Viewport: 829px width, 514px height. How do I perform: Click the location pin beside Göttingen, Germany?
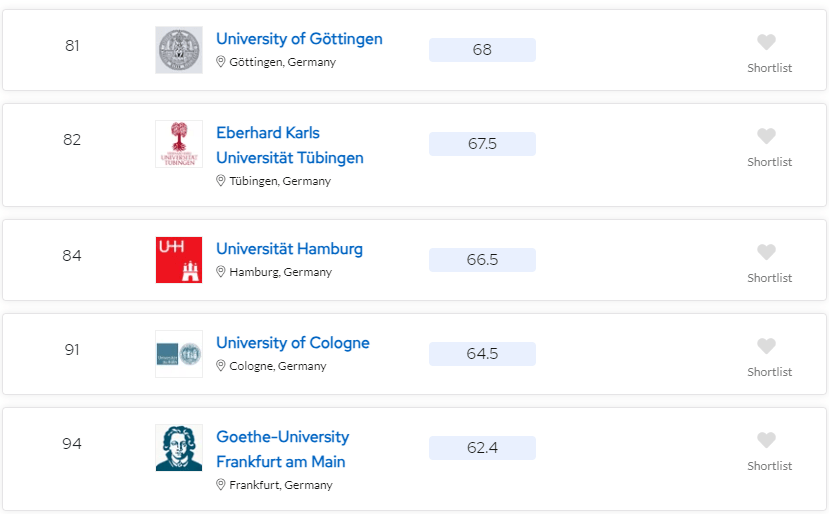221,62
